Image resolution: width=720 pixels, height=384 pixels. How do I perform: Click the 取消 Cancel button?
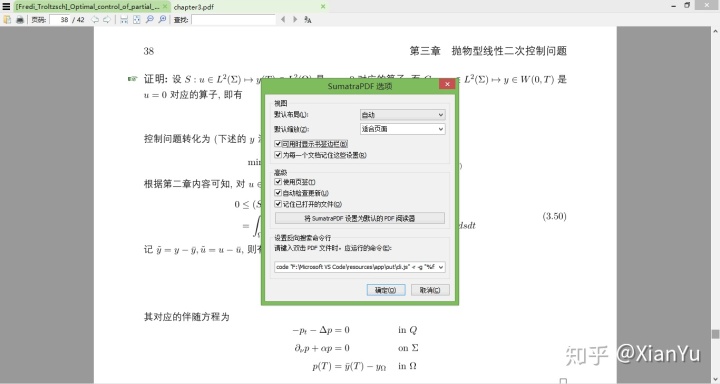429,290
